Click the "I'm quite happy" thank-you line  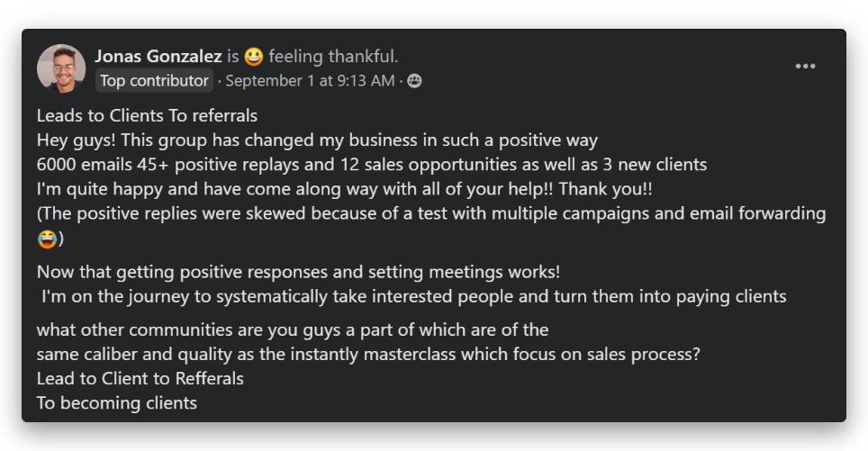click(x=344, y=189)
